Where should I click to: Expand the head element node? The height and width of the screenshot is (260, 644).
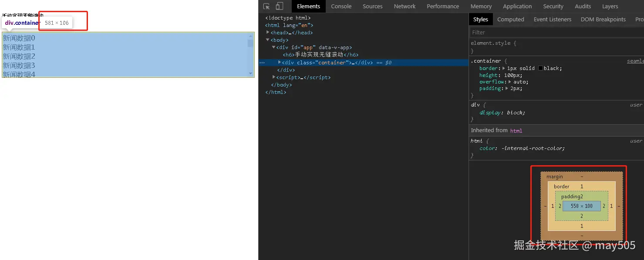tap(268, 32)
